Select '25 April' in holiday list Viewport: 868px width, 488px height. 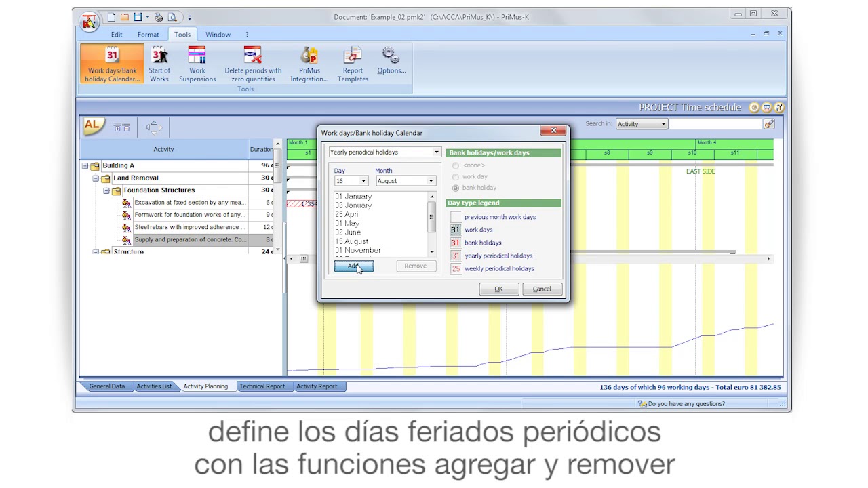(347, 214)
